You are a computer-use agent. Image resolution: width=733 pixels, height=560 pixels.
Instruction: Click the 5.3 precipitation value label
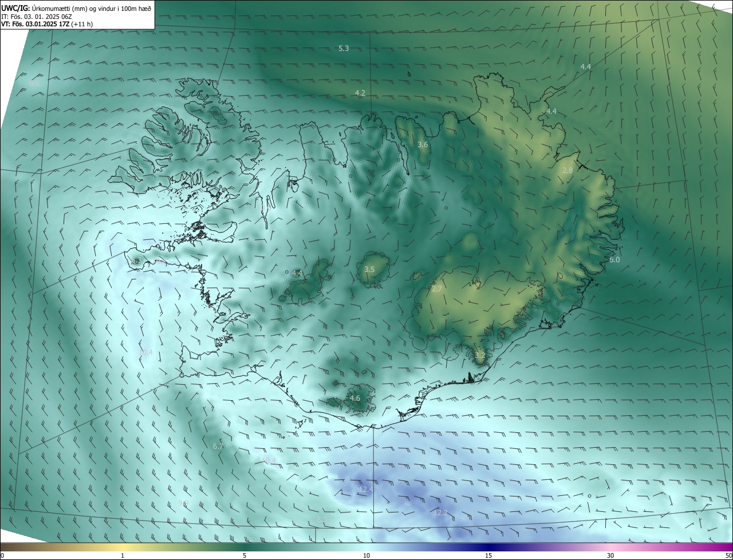pyautogui.click(x=344, y=49)
